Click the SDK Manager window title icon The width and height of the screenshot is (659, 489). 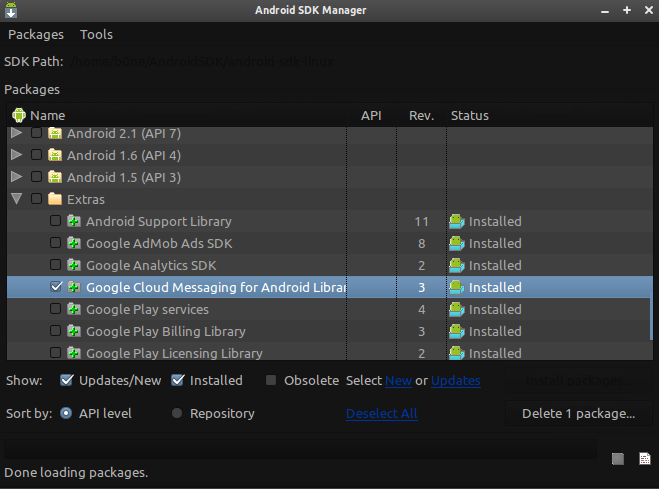[x=11, y=10]
